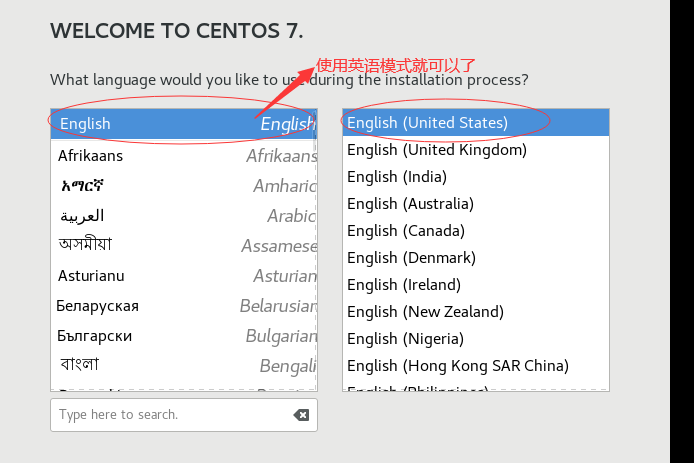Clear search field with backspace icon

pos(301,415)
